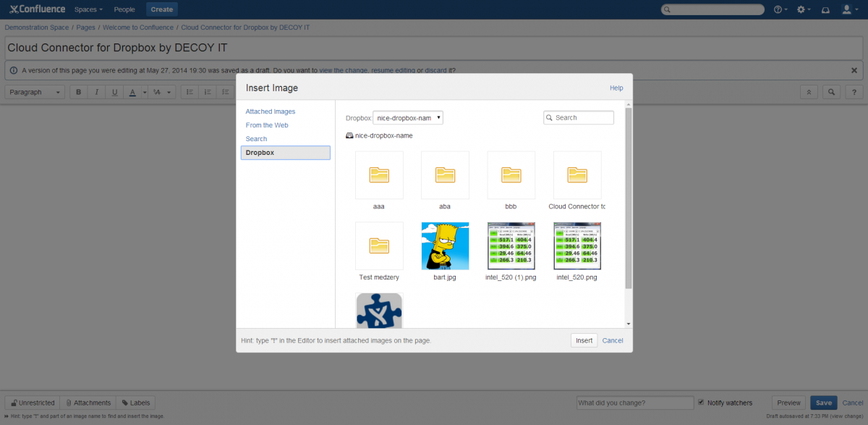Insert a task list
Image resolution: width=868 pixels, height=425 pixels.
pyautogui.click(x=225, y=92)
